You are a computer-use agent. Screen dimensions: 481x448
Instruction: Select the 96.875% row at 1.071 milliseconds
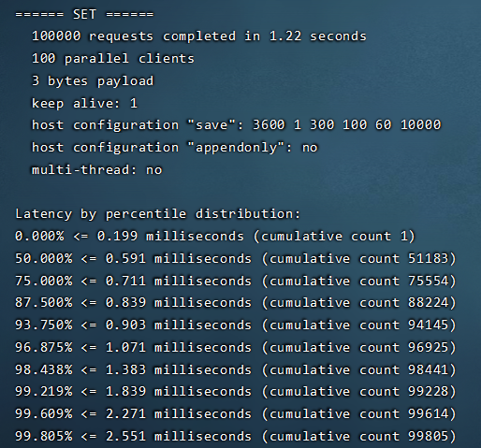pos(236,347)
